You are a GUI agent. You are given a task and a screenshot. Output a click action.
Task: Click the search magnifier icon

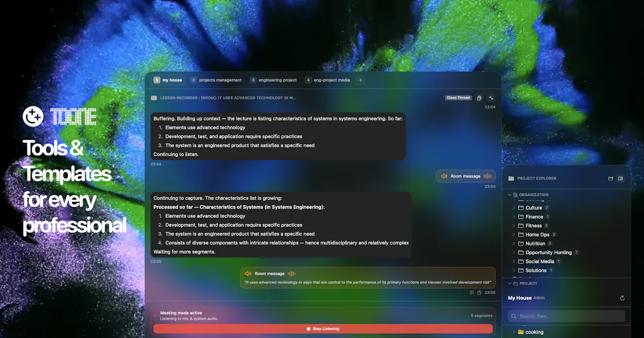(514, 316)
